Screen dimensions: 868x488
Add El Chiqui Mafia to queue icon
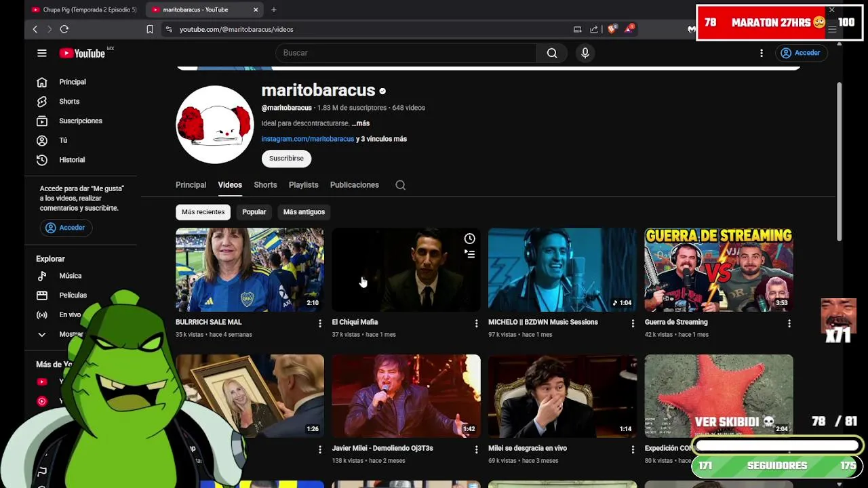click(x=469, y=254)
